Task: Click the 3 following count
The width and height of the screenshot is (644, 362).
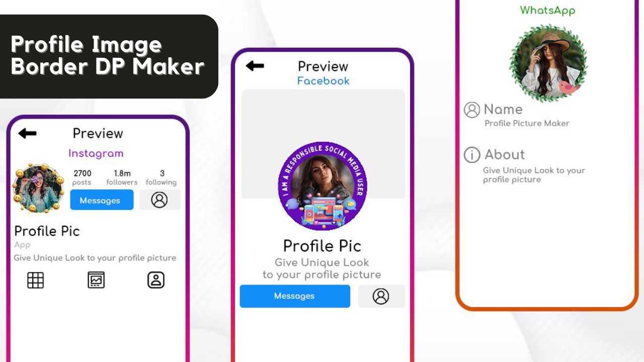Action: (162, 177)
